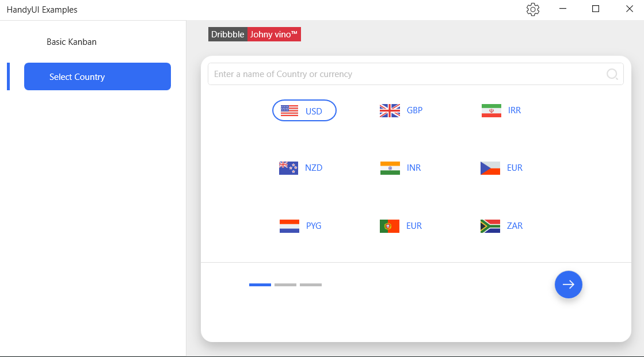644x357 pixels.
Task: Click the United Kingdom flag icon
Action: pyautogui.click(x=390, y=110)
